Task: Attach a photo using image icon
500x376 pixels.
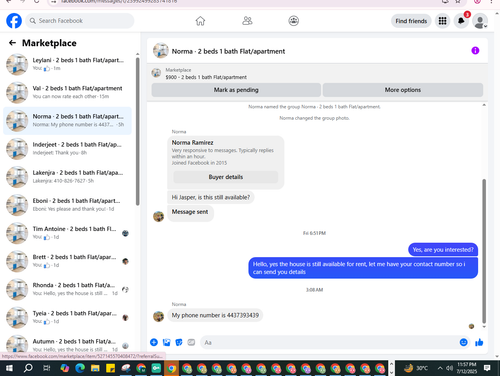Action: pos(166,342)
